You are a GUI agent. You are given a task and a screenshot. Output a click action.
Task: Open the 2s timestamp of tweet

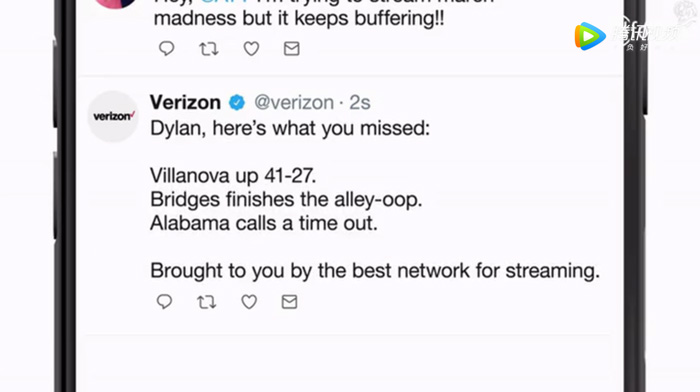coord(360,103)
